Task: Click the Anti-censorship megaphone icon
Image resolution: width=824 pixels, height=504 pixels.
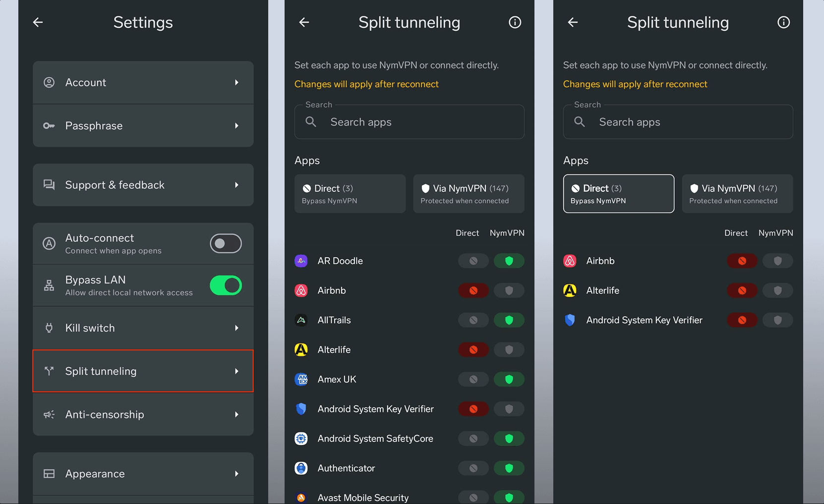Action: (x=49, y=414)
